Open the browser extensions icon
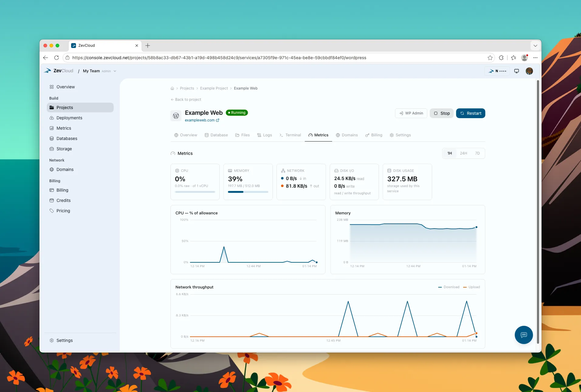 [501, 58]
